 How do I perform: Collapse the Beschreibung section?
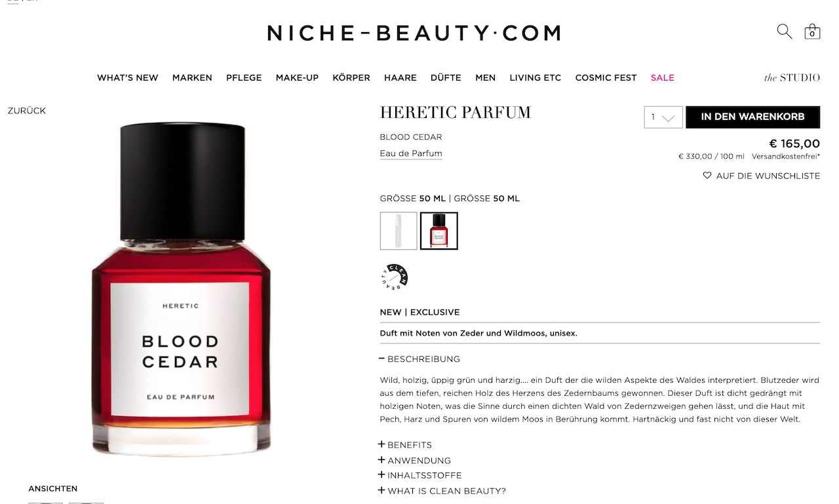coord(419,359)
